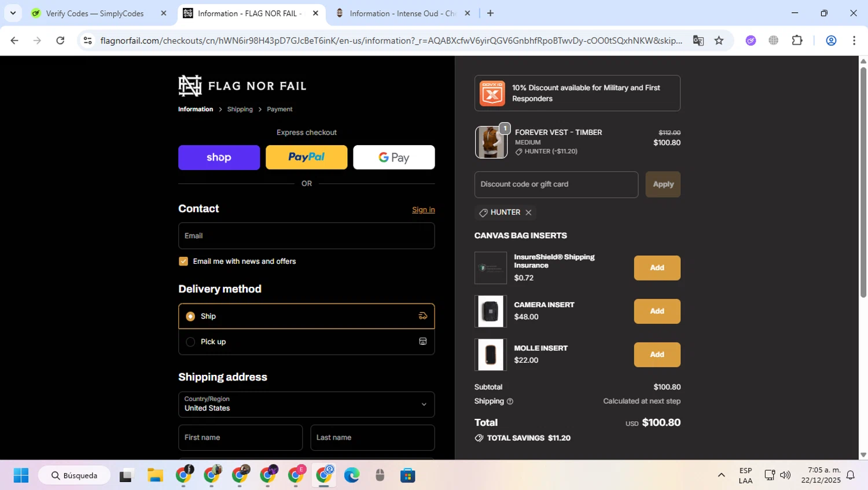Screen dimensions: 868x490
Task: Reload the current page
Action: tap(60, 40)
